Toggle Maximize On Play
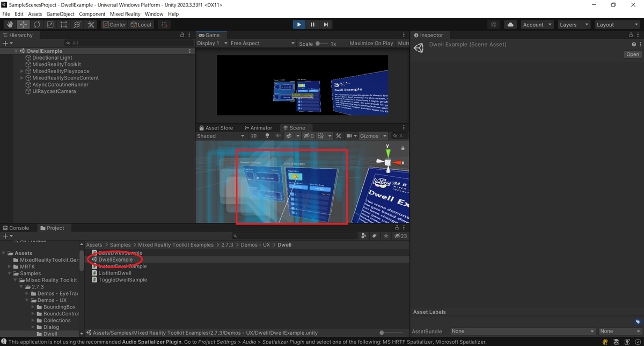The image size is (644, 346). pos(371,44)
